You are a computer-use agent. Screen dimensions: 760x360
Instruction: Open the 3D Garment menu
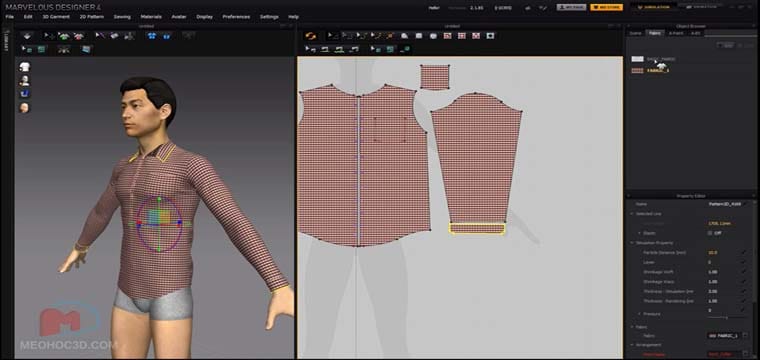[56, 16]
